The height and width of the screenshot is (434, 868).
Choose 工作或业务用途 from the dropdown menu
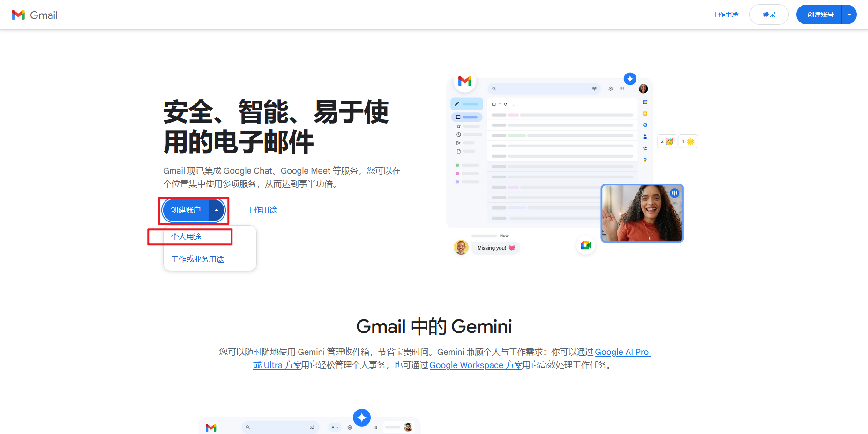point(197,259)
